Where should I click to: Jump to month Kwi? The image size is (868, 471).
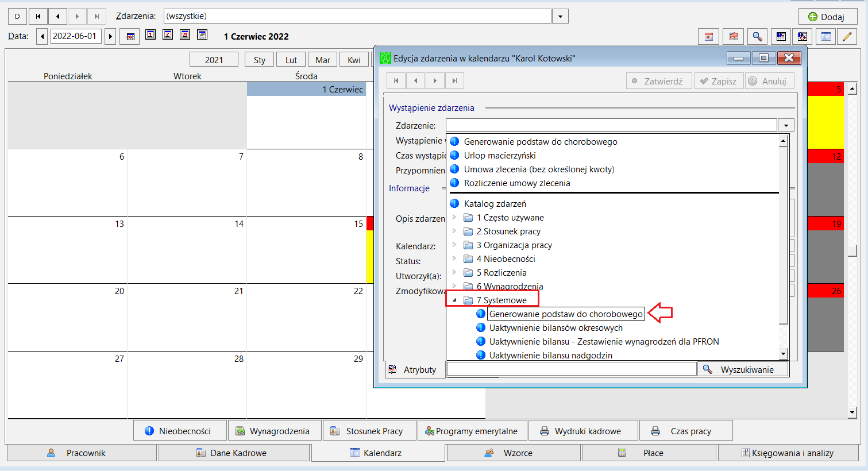pos(354,60)
